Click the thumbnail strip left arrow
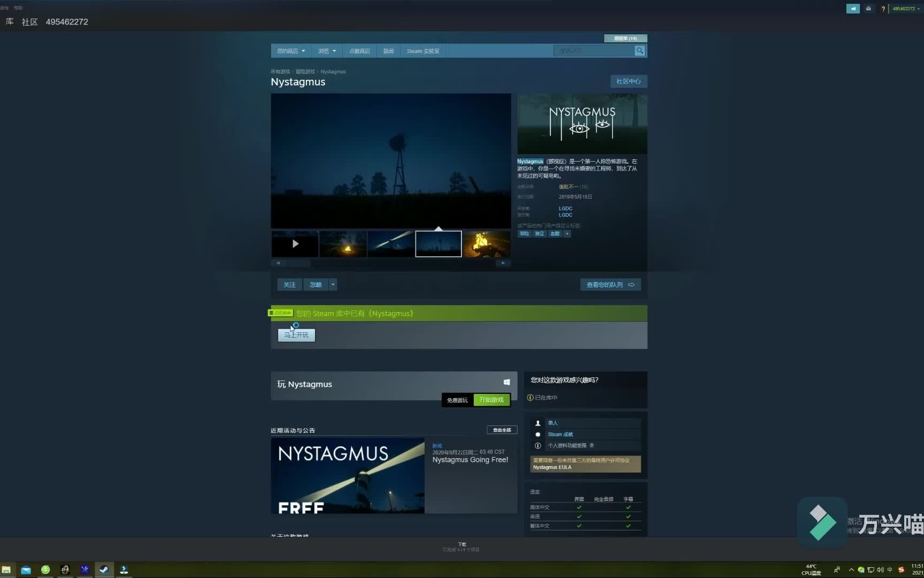924x578 pixels. pos(278,263)
